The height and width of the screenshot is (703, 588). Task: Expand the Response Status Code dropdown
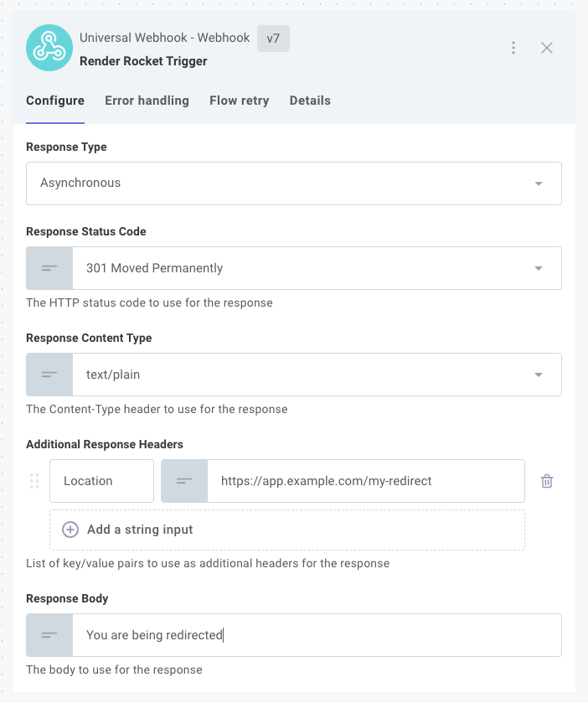coord(539,268)
